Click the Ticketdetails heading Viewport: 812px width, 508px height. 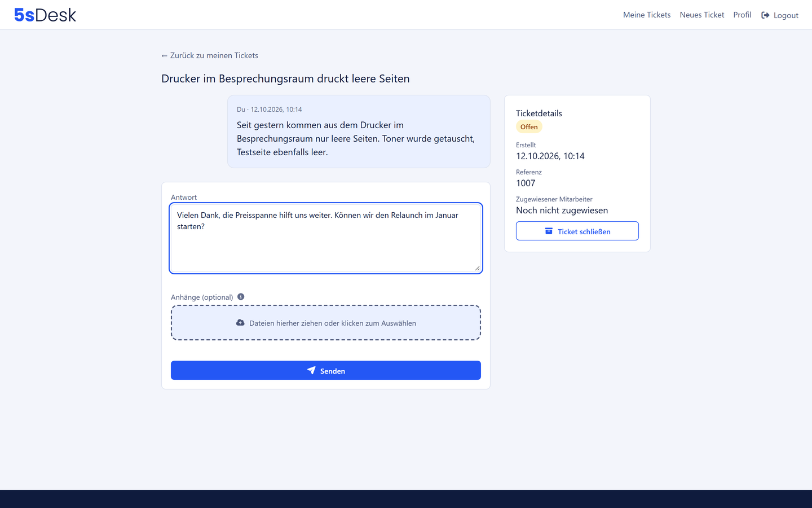coord(539,113)
